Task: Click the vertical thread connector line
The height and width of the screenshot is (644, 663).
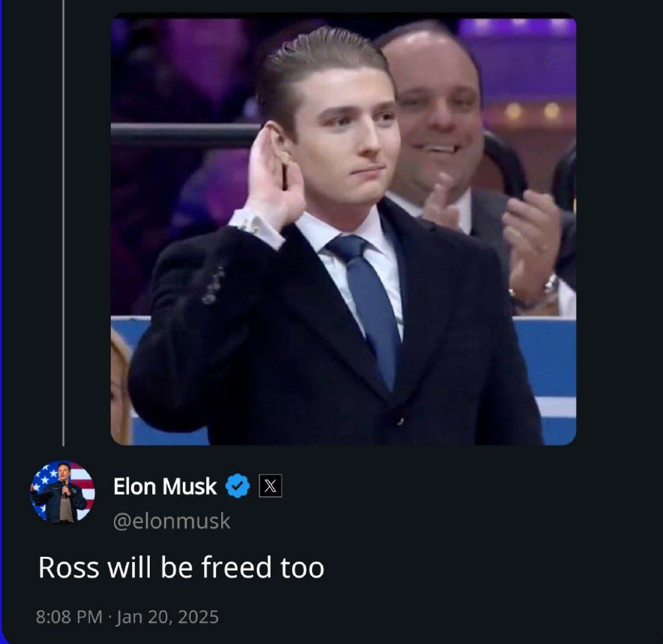Action: 63,223
